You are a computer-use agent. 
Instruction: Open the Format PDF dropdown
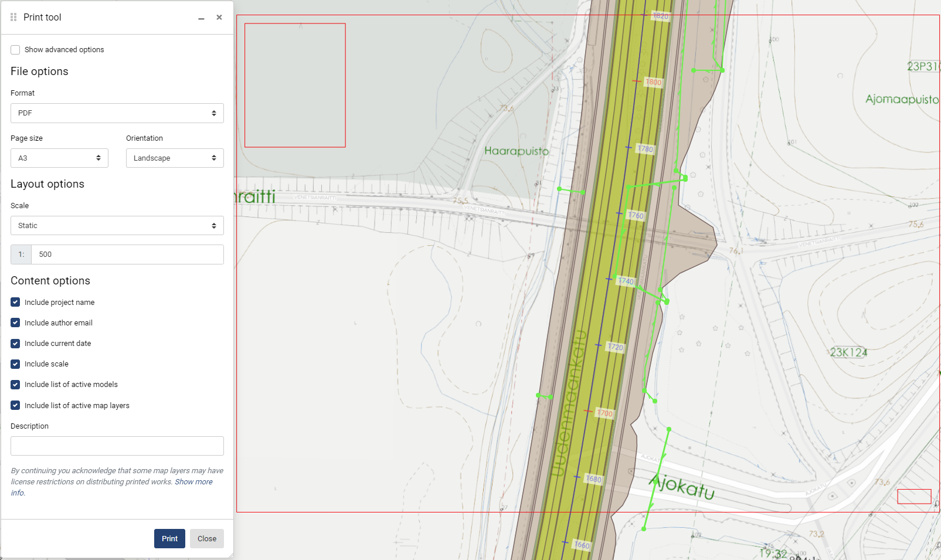(117, 113)
